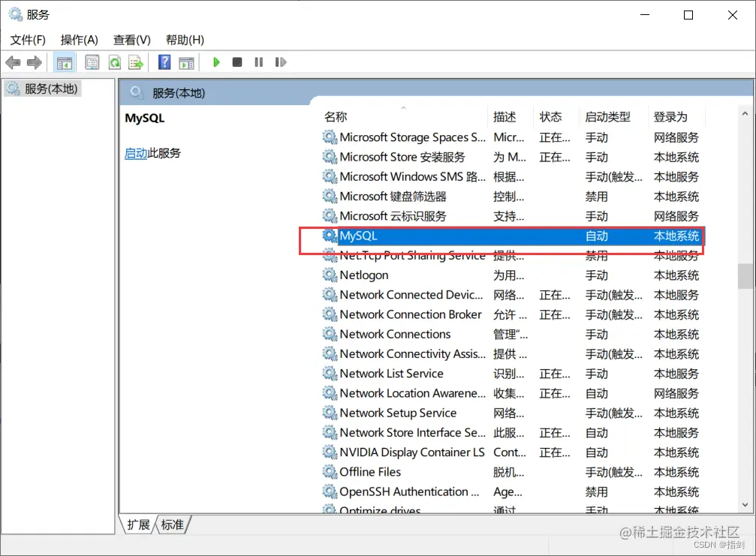Click gear icon of Offline Files row
Screen dimensions: 756x556
click(x=330, y=472)
